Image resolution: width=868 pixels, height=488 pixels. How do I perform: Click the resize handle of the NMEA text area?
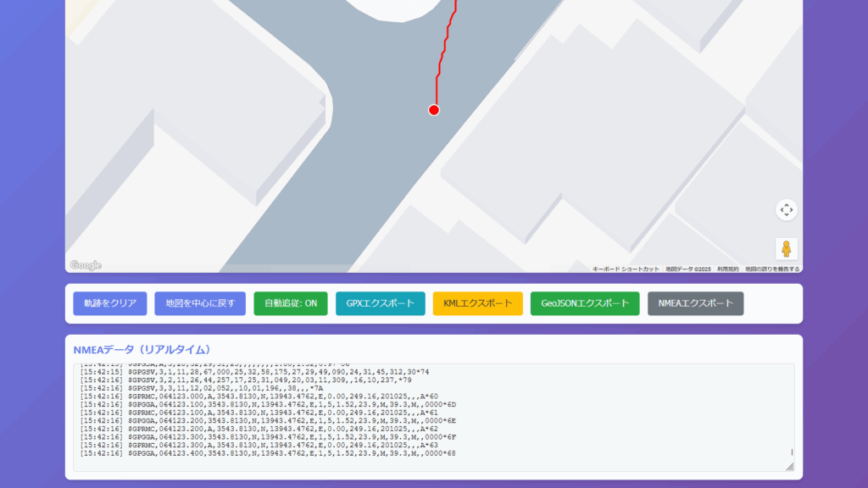point(789,466)
